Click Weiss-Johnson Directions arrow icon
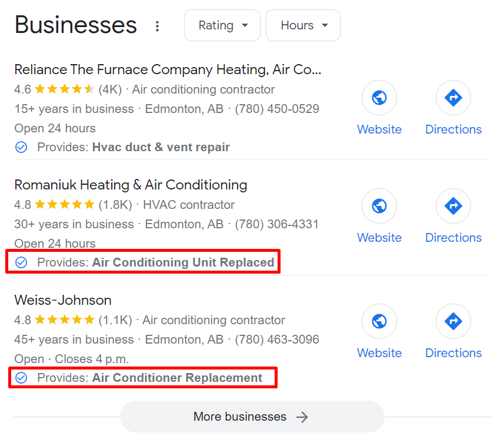This screenshot has height=446, width=504. tap(453, 321)
